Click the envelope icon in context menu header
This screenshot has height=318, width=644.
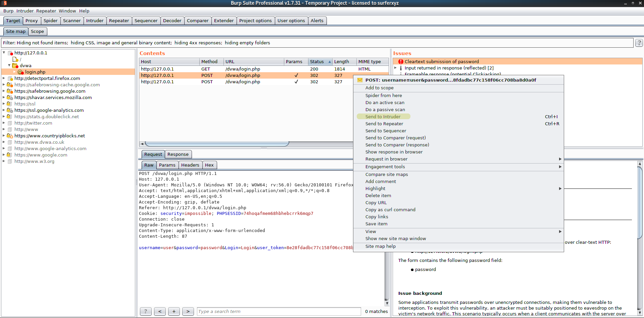pyautogui.click(x=360, y=80)
